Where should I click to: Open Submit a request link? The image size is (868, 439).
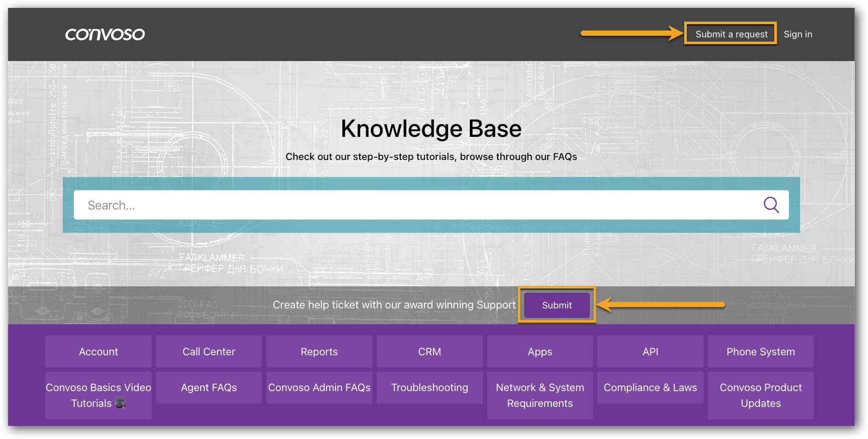[731, 34]
